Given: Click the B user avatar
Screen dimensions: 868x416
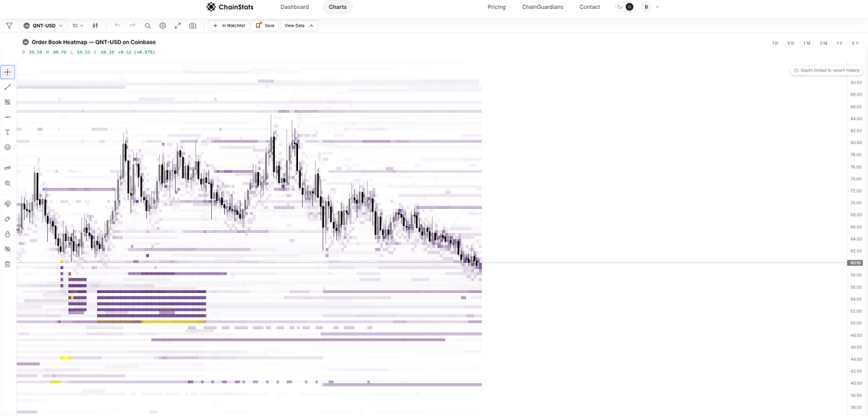Looking at the screenshot, I should coord(647,7).
